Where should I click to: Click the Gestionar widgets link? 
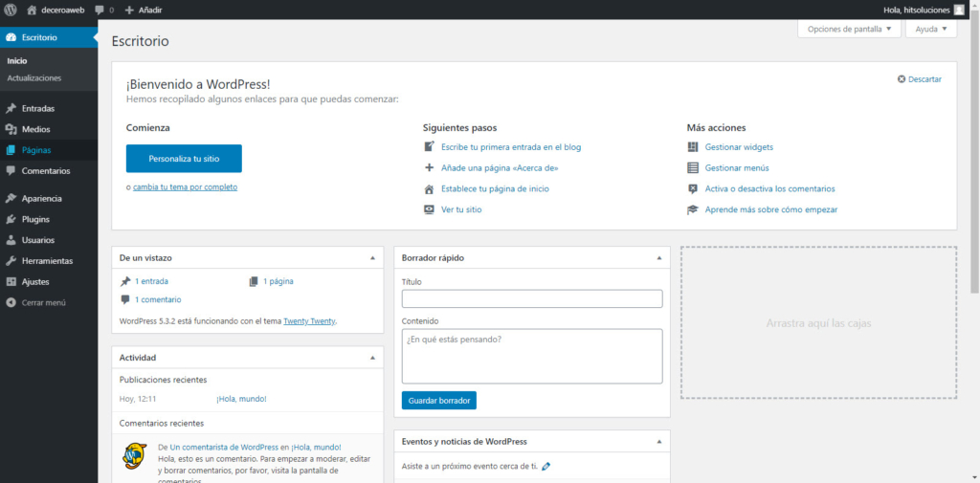pyautogui.click(x=739, y=147)
